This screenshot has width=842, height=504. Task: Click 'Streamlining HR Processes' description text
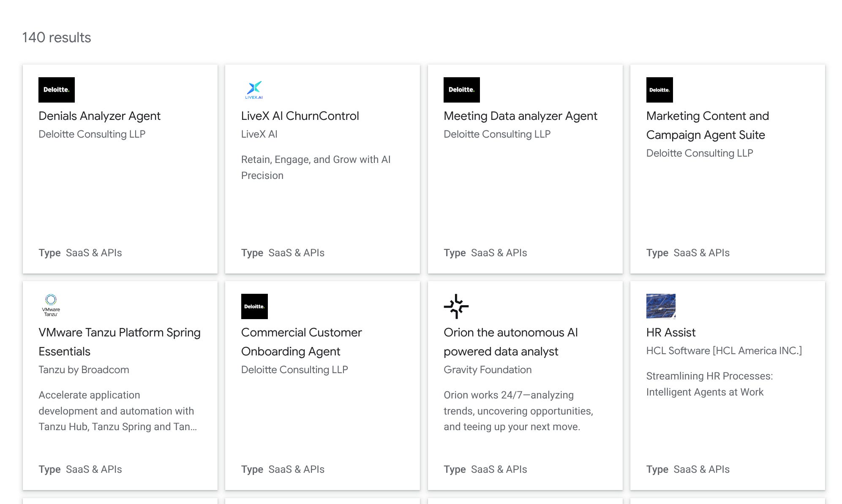click(x=710, y=384)
